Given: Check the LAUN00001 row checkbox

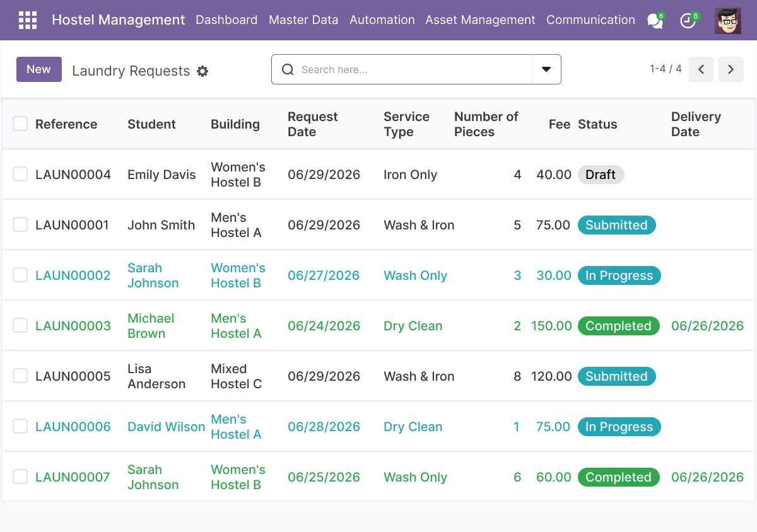Looking at the screenshot, I should (x=20, y=224).
